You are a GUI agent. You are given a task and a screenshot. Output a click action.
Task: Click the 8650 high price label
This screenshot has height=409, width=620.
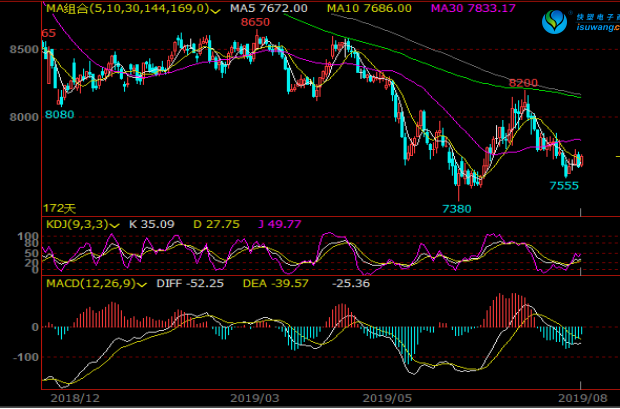tap(255, 22)
